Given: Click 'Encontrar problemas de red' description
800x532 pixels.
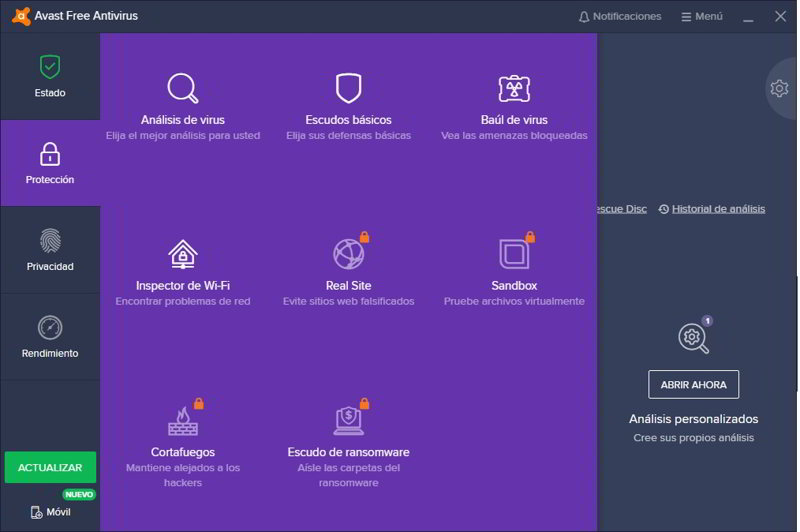Looking at the screenshot, I should [x=183, y=301].
